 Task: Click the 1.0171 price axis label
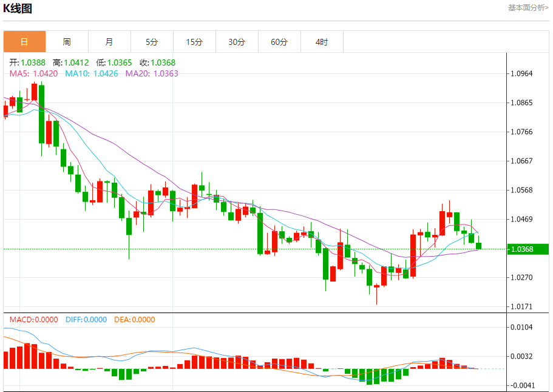click(x=522, y=306)
